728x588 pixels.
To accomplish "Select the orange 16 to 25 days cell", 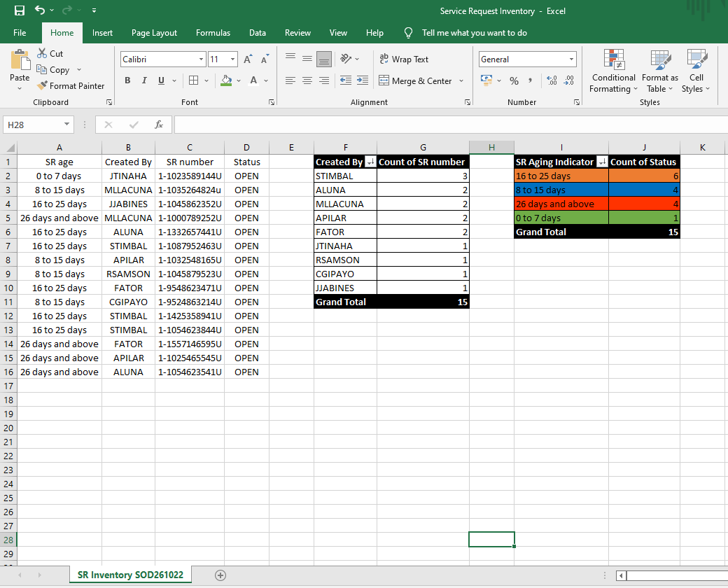I will (x=561, y=176).
